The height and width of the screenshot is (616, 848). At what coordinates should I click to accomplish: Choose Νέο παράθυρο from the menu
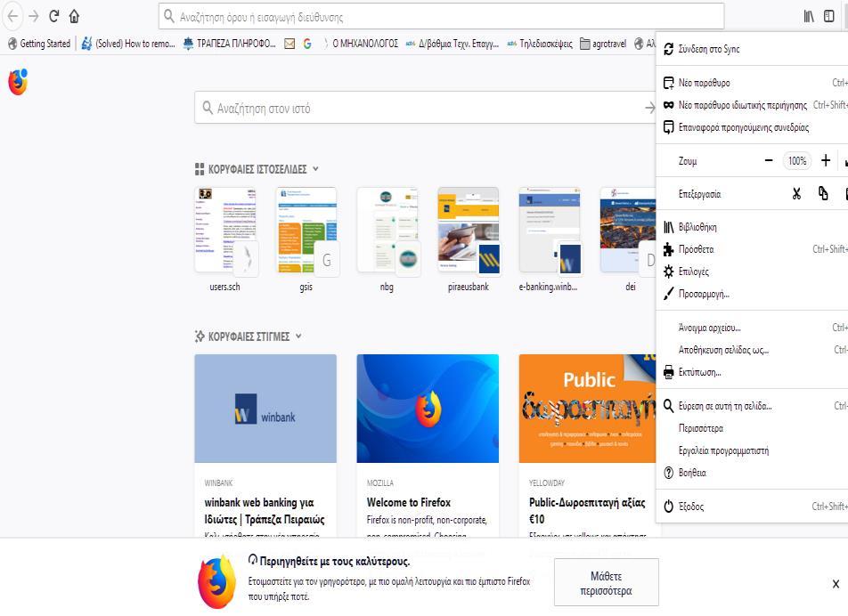coord(752,83)
